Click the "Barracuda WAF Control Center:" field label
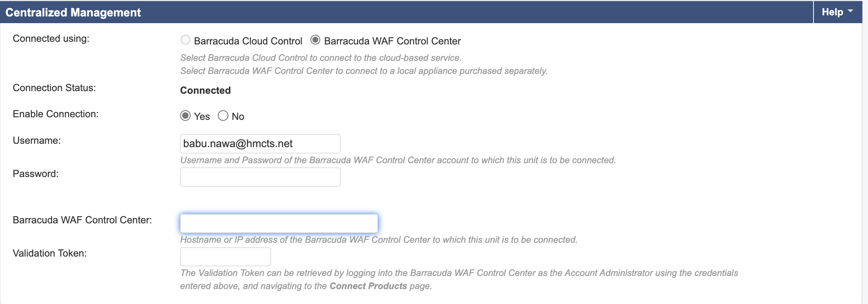 coord(82,220)
